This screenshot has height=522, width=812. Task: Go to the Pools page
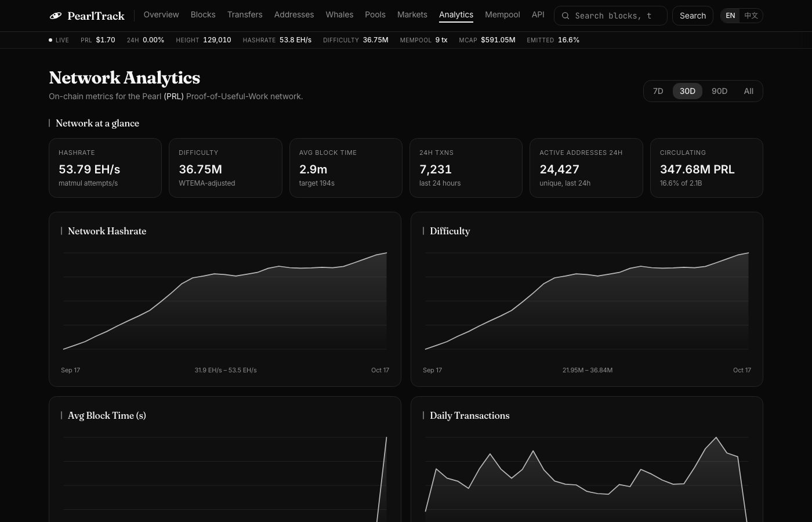click(375, 14)
